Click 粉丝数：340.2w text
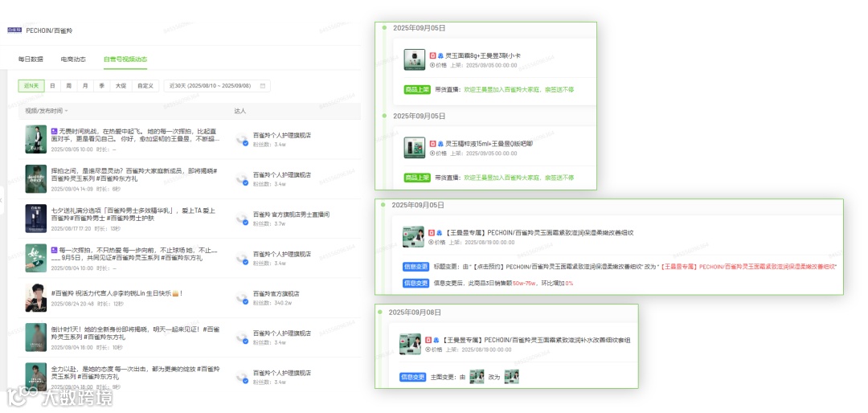This screenshot has height=413, width=868. coord(272,303)
